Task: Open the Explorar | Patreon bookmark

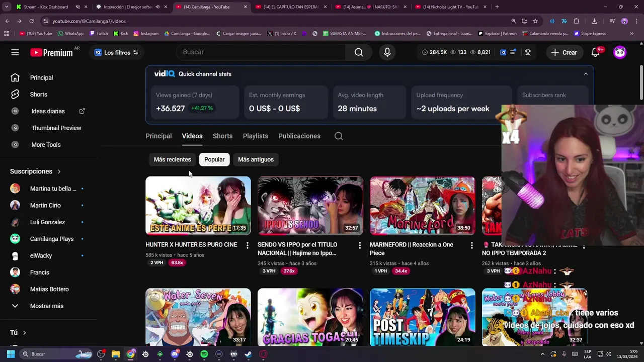Action: click(x=497, y=34)
